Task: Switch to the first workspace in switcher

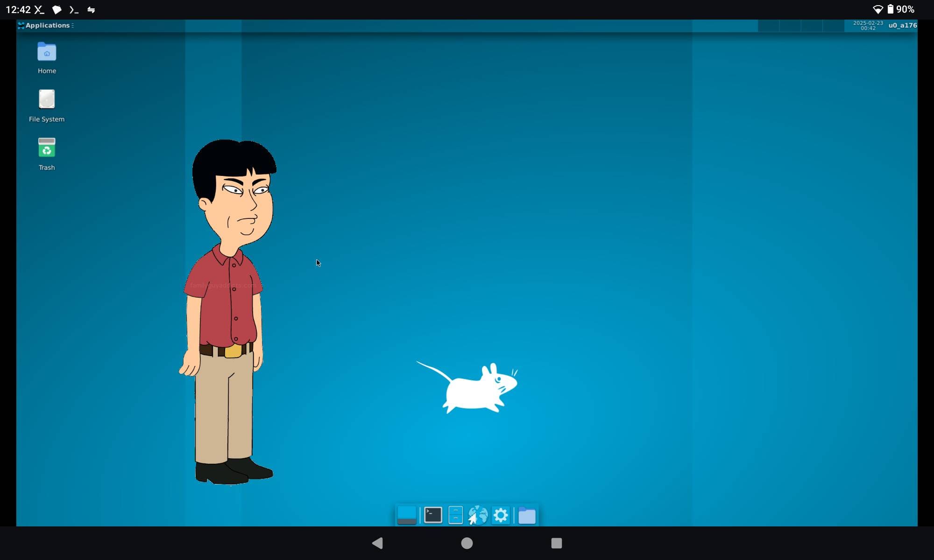Action: pyautogui.click(x=769, y=25)
